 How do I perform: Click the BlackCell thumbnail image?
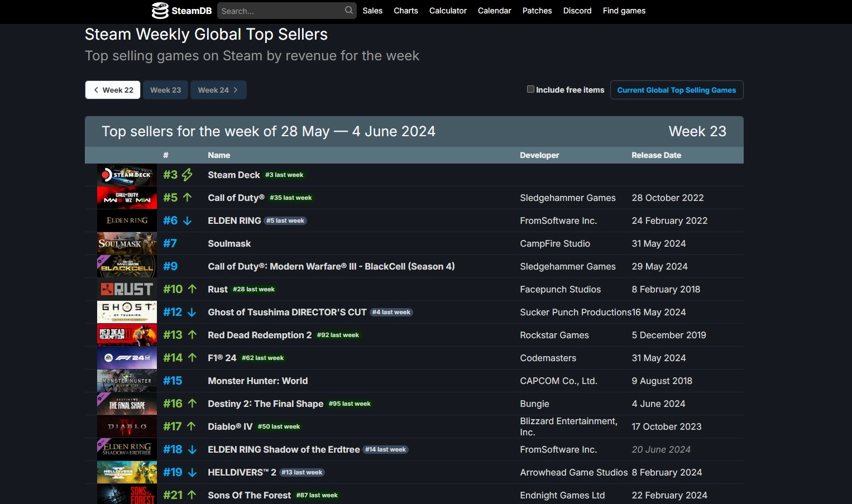(x=127, y=266)
